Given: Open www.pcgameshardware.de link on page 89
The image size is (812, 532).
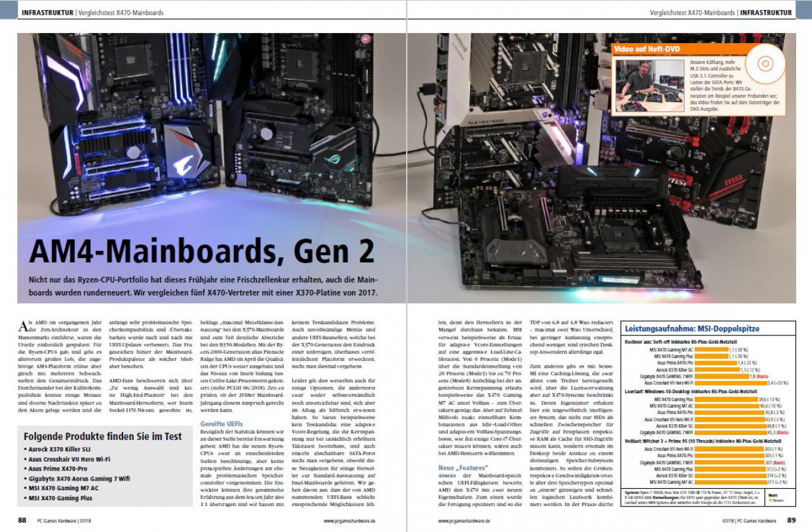Looking at the screenshot, I should click(x=464, y=521).
